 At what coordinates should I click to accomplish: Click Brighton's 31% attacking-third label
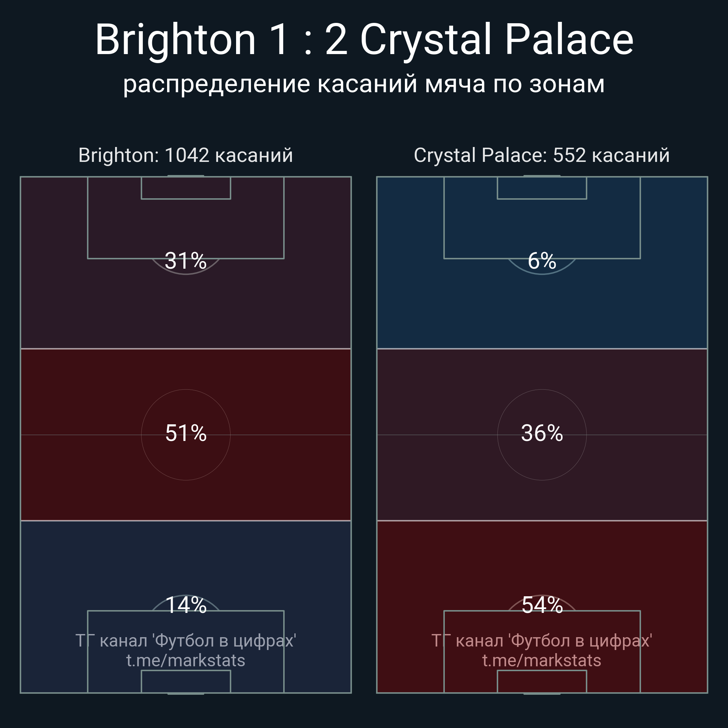click(186, 261)
